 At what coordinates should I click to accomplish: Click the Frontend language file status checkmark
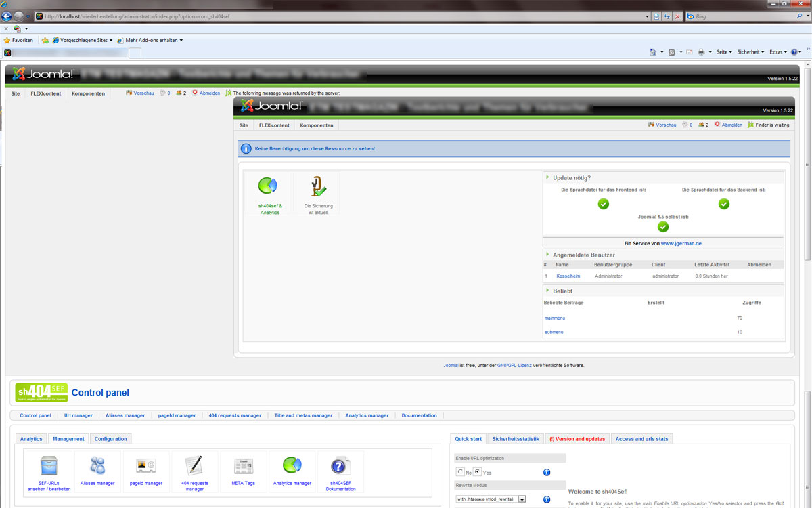pyautogui.click(x=604, y=204)
